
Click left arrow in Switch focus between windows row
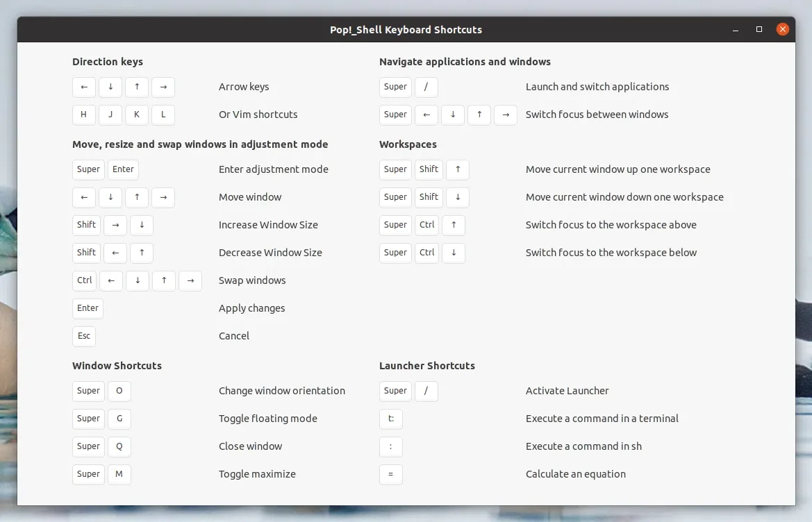click(x=426, y=115)
